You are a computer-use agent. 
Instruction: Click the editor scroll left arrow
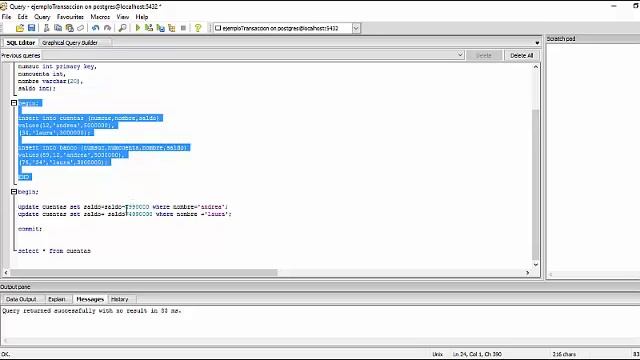[x=6, y=272]
